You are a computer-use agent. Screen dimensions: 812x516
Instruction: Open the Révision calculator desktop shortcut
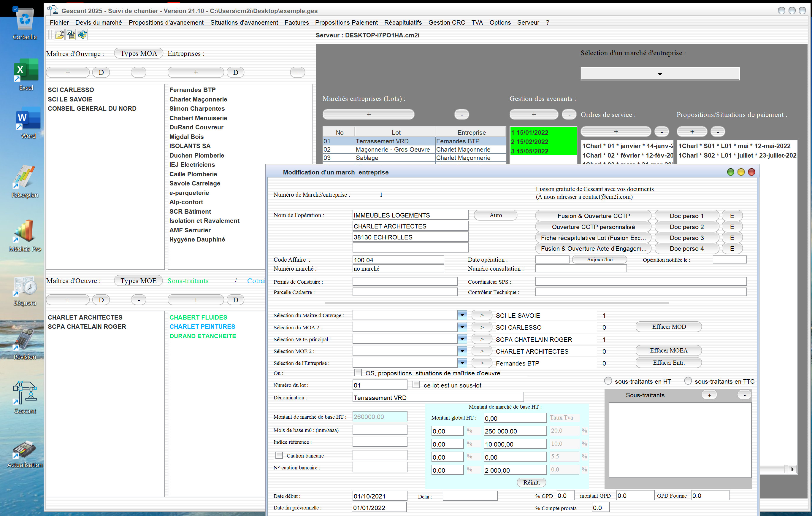coord(25,344)
